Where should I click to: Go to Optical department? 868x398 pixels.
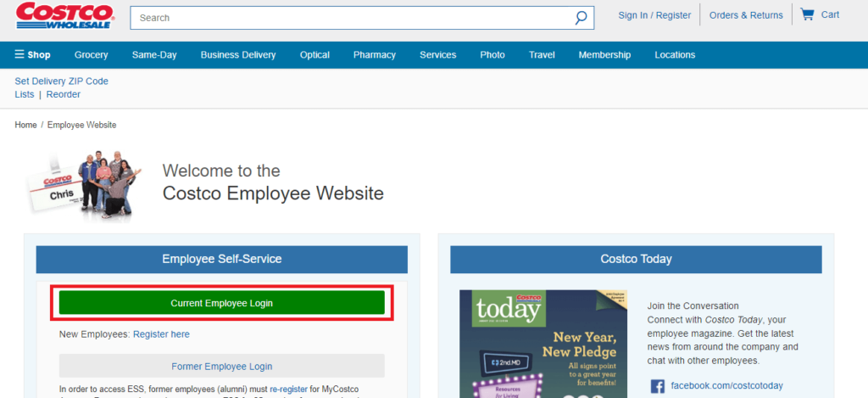tap(315, 55)
